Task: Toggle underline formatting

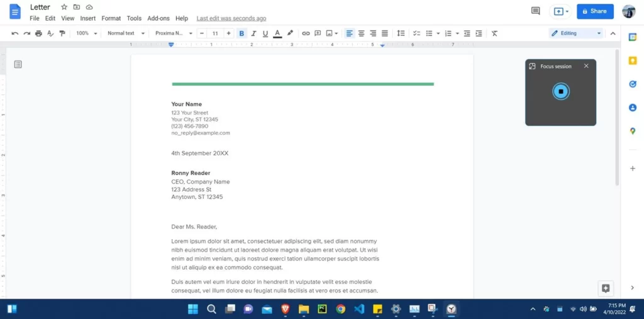Action: (x=265, y=33)
